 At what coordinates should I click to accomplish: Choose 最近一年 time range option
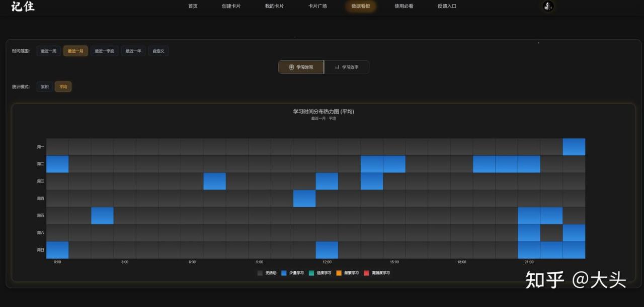coord(133,51)
